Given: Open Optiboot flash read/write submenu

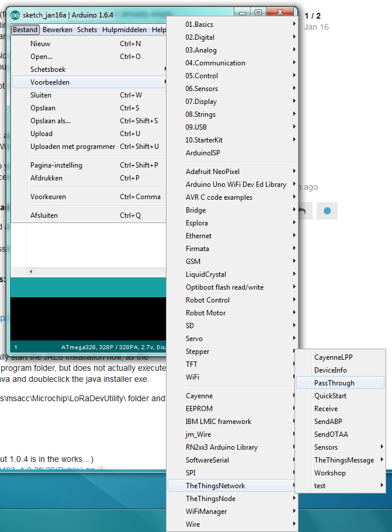Looking at the screenshot, I should (x=233, y=287).
